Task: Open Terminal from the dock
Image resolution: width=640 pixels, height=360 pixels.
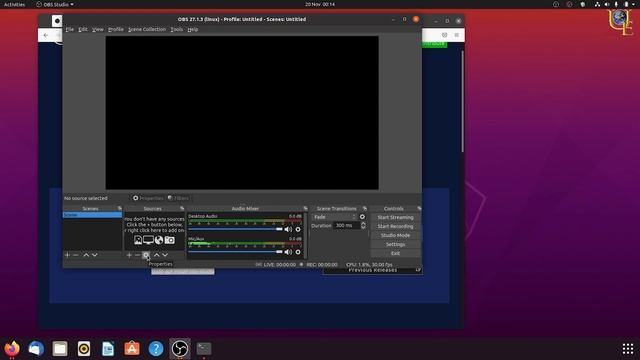Action: pos(204,349)
